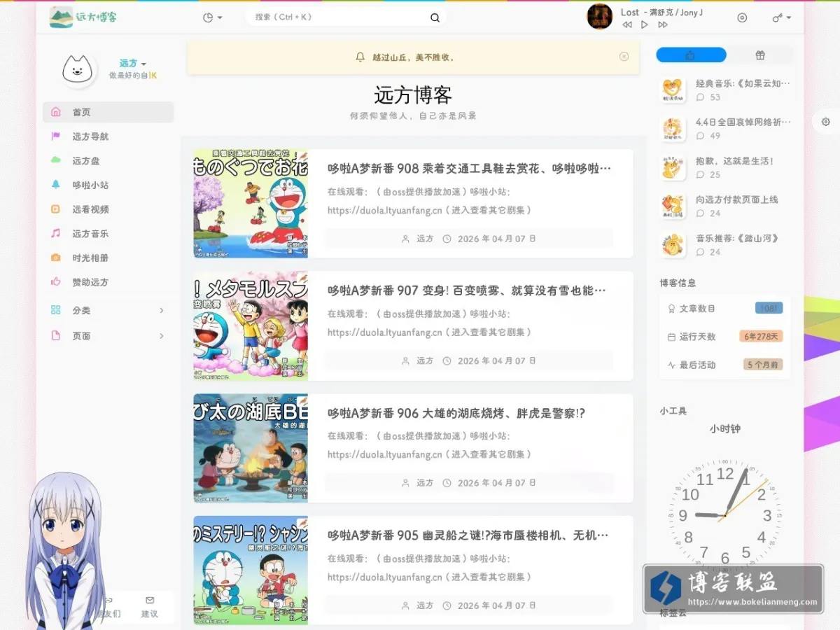This screenshot has width=840, height=630.
Task: Select the thumbs-up popular posts tab
Action: [x=690, y=55]
